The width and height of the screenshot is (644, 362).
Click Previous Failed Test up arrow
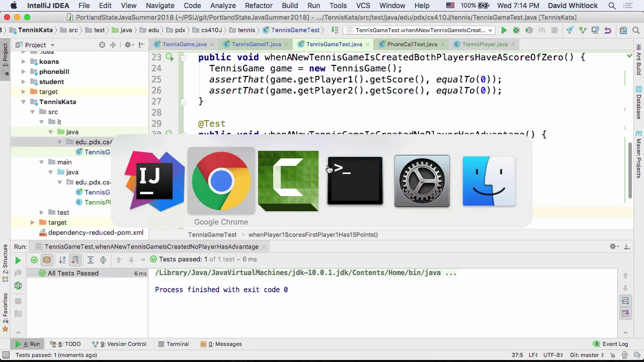pos(119,260)
